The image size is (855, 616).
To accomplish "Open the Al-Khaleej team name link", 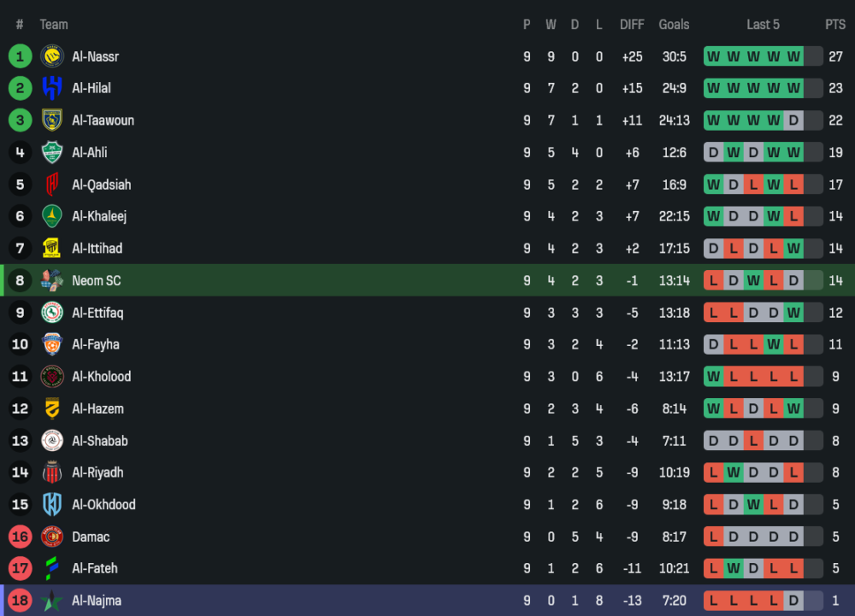I will [x=99, y=216].
